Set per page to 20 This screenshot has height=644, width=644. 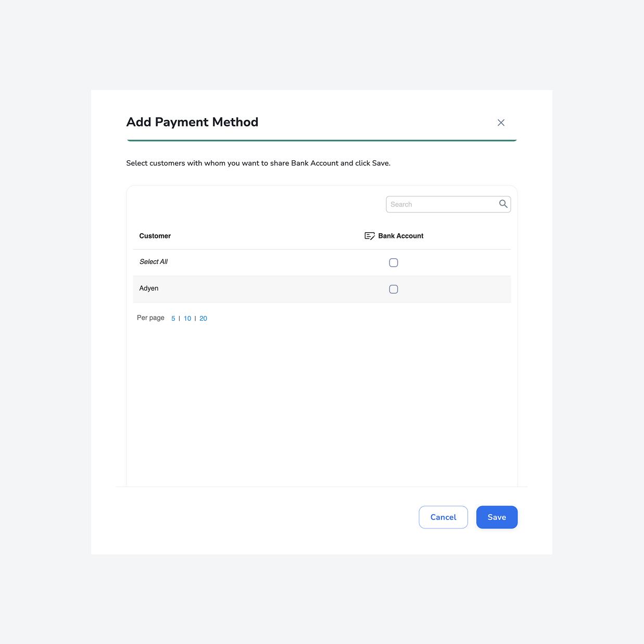[x=203, y=318]
